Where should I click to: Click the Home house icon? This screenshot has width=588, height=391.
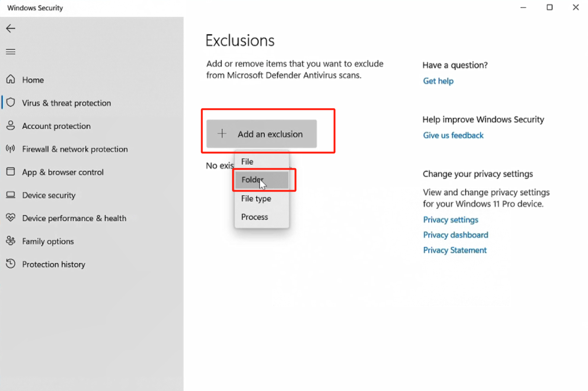click(11, 79)
